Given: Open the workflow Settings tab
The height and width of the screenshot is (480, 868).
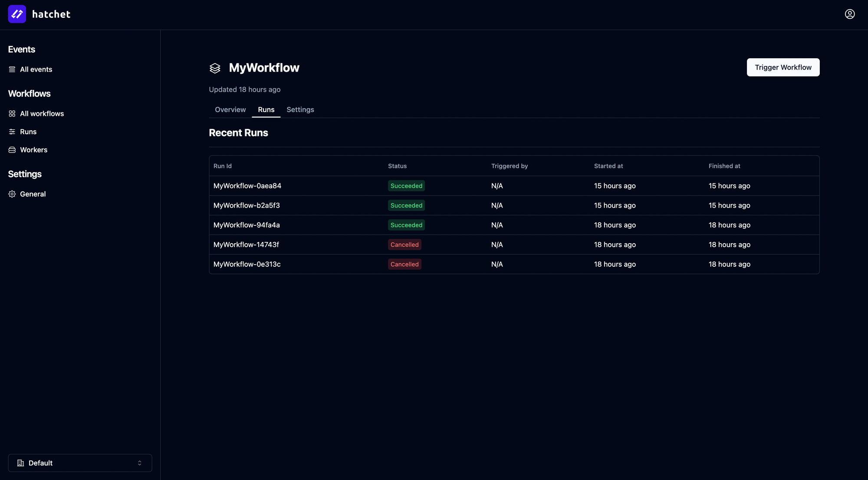Looking at the screenshot, I should (x=300, y=109).
